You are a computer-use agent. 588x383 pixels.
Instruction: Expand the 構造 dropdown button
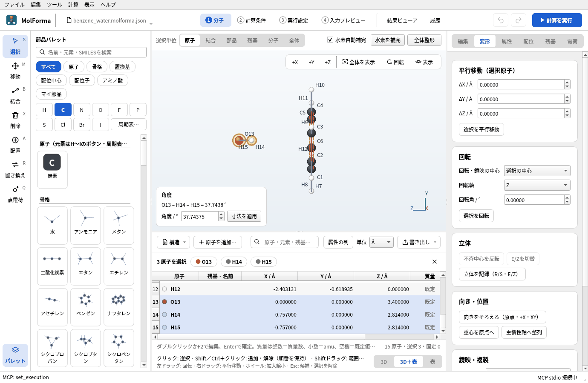click(x=174, y=242)
